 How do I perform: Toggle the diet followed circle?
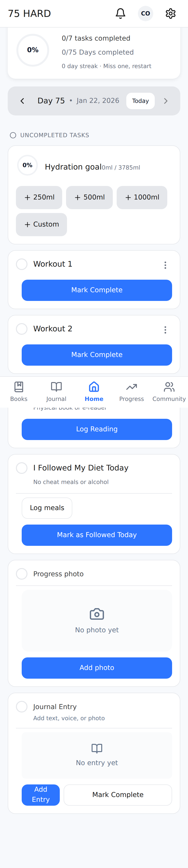click(x=22, y=468)
